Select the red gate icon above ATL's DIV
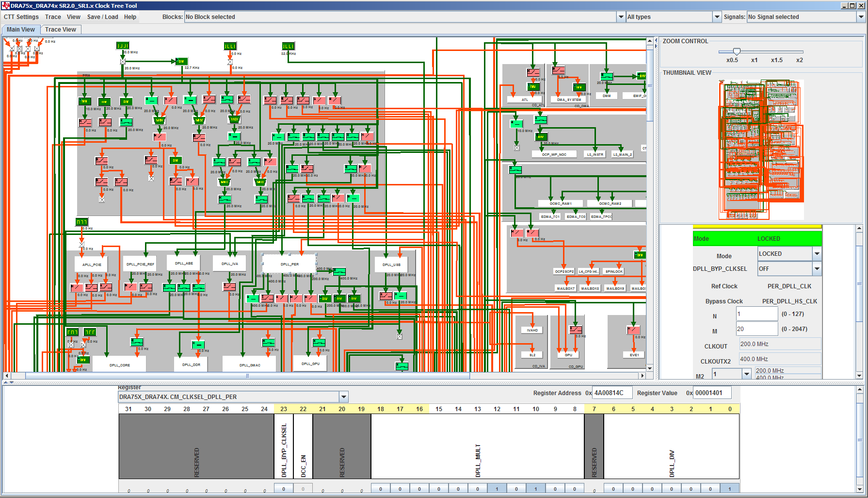This screenshot has width=868, height=498. pyautogui.click(x=533, y=72)
